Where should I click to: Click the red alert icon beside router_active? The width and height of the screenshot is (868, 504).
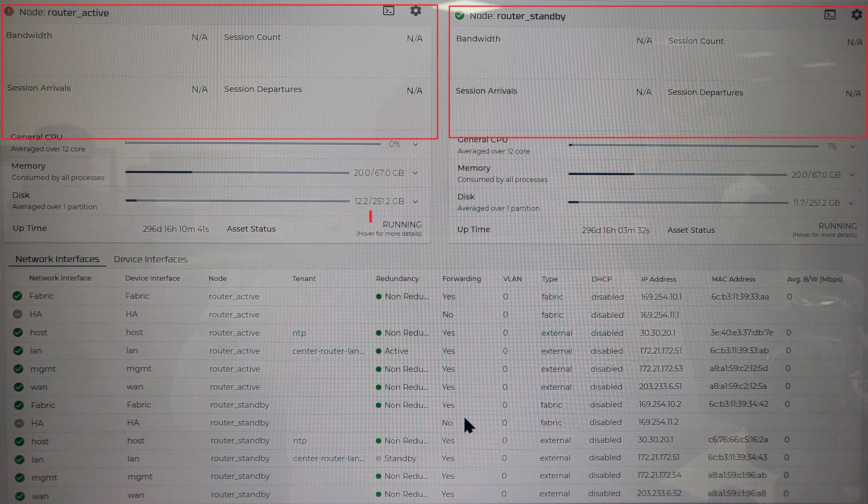click(x=8, y=11)
